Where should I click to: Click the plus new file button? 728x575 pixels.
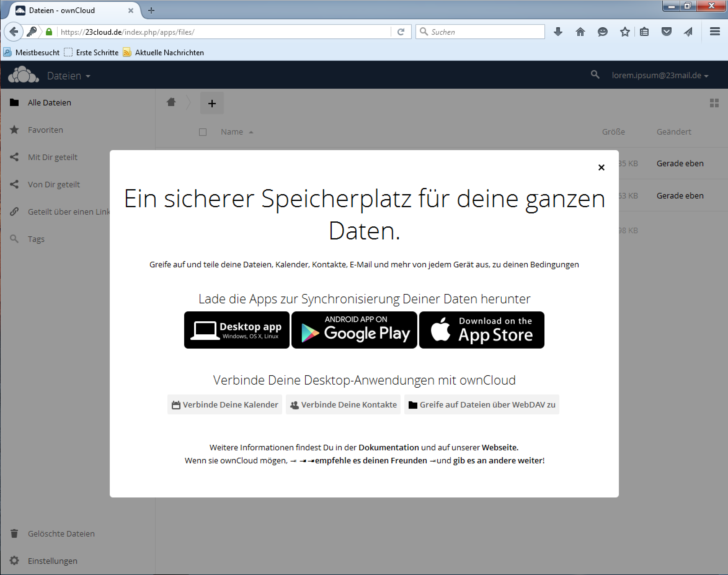point(212,103)
